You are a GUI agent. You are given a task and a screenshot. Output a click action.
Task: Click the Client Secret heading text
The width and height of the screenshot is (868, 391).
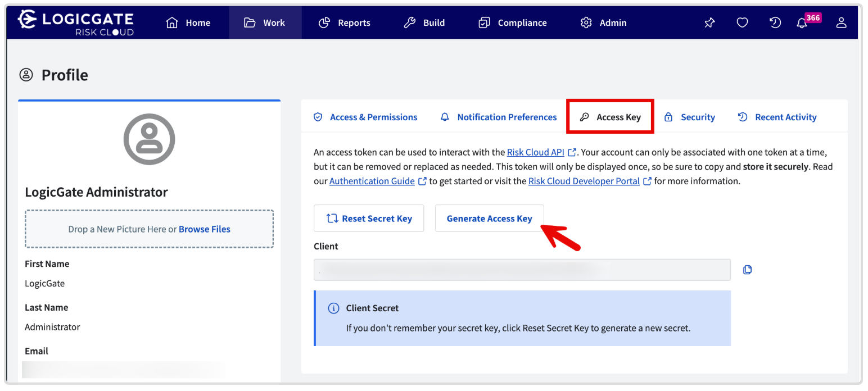coord(372,308)
